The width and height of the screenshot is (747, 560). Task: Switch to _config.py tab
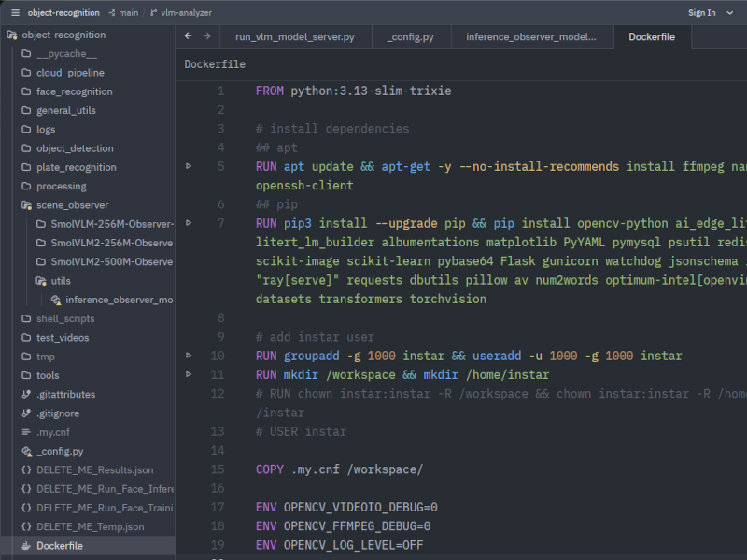411,36
